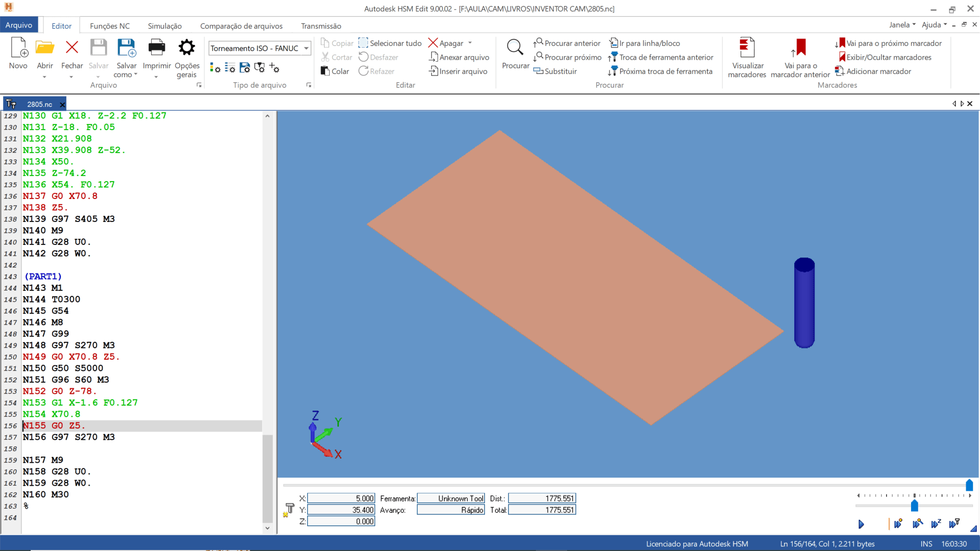Image resolution: width=980 pixels, height=551 pixels.
Task: Expand Tipo de arquivo dialog launcher
Action: (x=309, y=85)
